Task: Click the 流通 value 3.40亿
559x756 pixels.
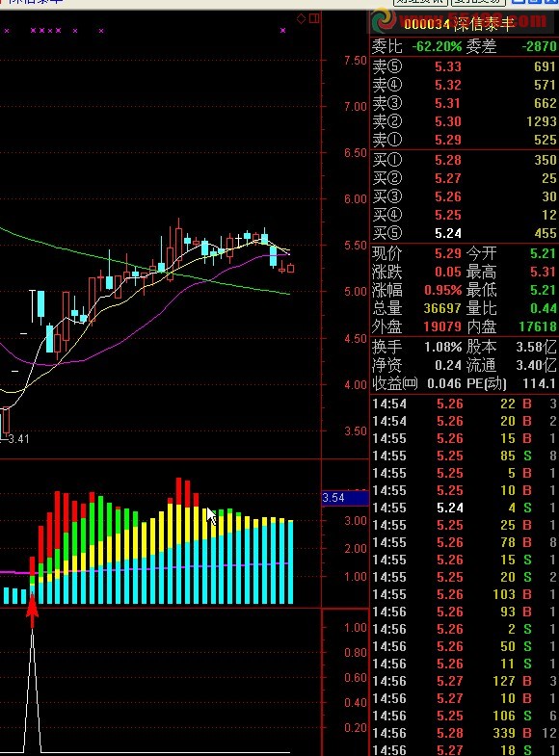Action: tap(536, 365)
